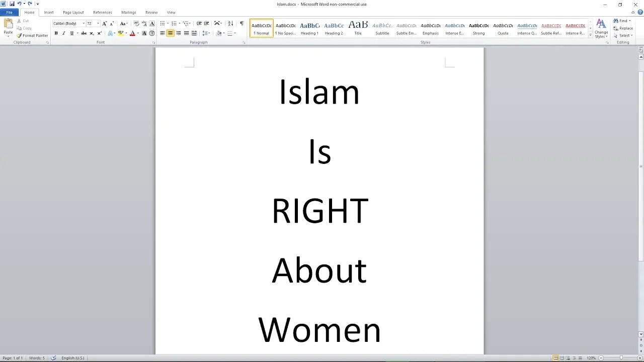Viewport: 644px width, 362px height.
Task: Switch to Full Screen Reading view
Action: pos(562,358)
